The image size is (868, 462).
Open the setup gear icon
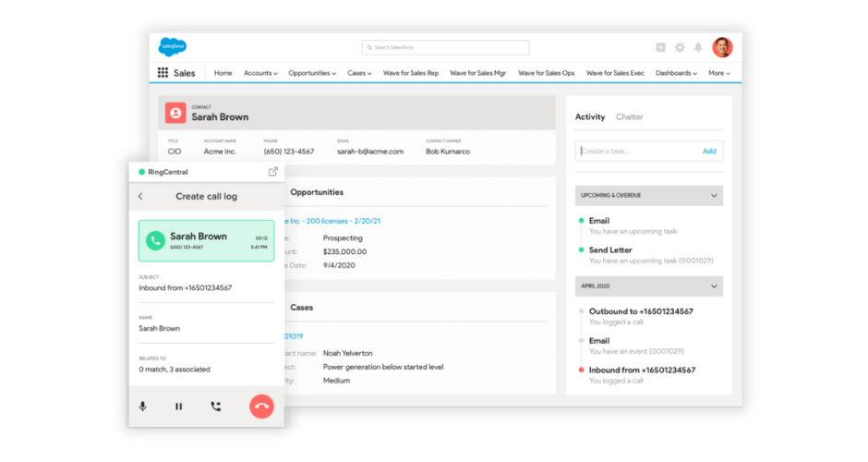(x=680, y=48)
